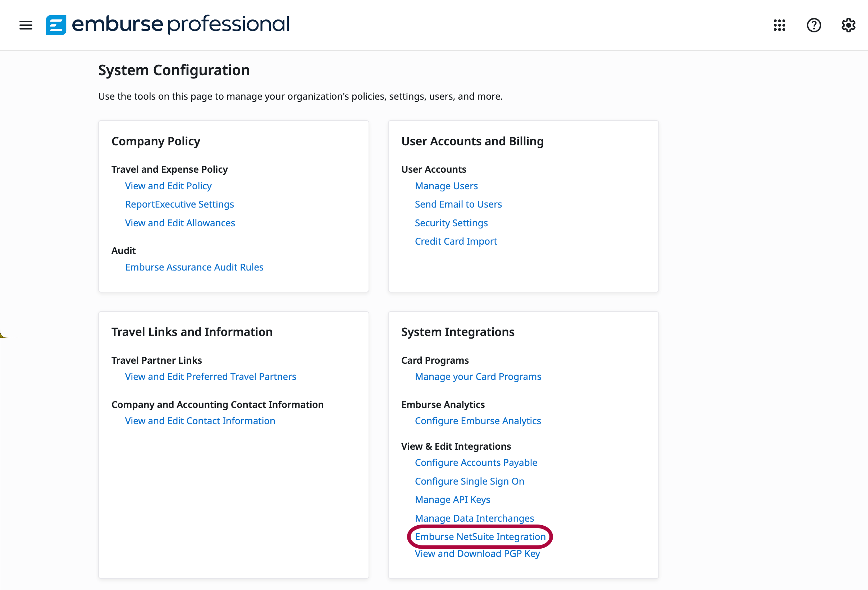The height and width of the screenshot is (590, 868).
Task: Click Configure Single Sign On
Action: click(469, 481)
